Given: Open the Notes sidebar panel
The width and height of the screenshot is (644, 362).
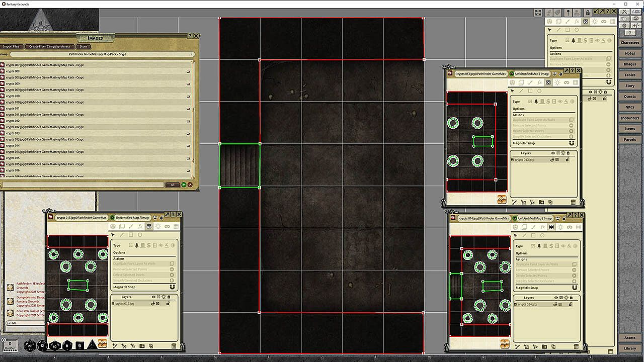Looking at the screenshot, I should tap(630, 53).
